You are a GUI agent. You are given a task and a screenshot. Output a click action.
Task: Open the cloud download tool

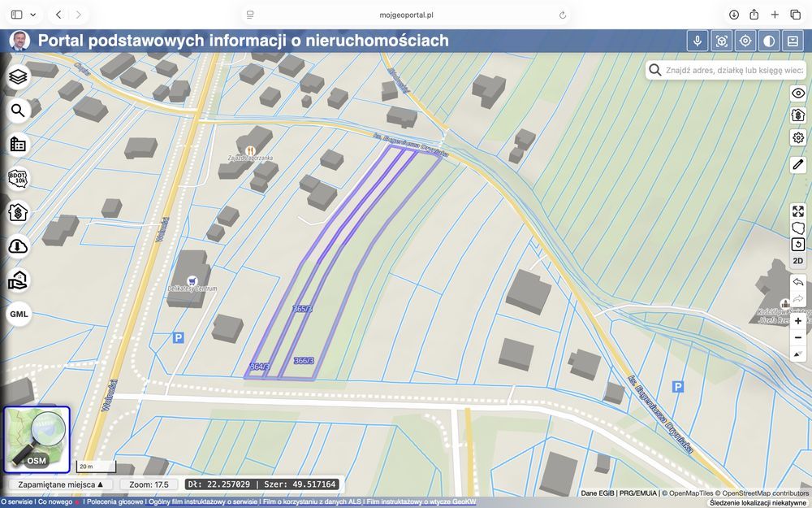(18, 246)
